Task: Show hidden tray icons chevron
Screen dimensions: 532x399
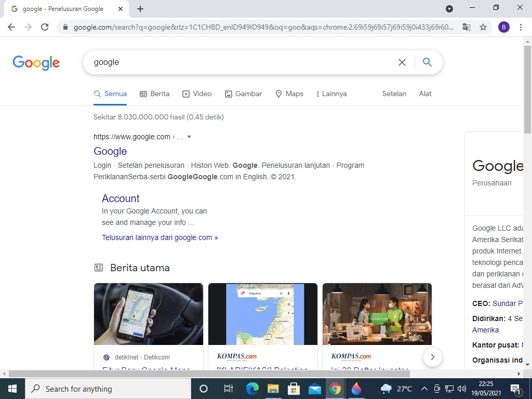Action: (424, 389)
